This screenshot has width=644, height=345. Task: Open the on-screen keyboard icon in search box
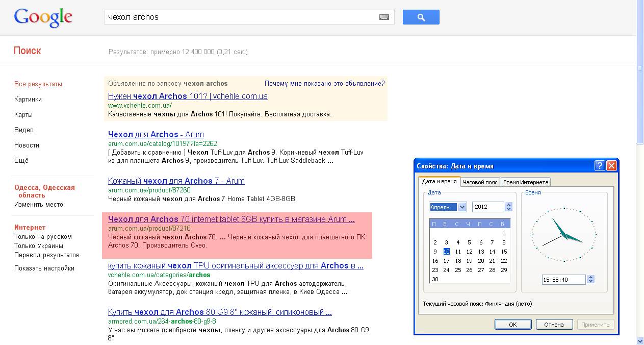[384, 17]
